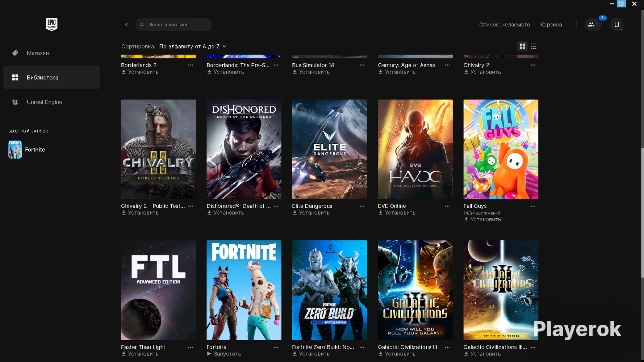Screen dimensions: 644x362
Task: Click the store search field
Action: click(173, 25)
